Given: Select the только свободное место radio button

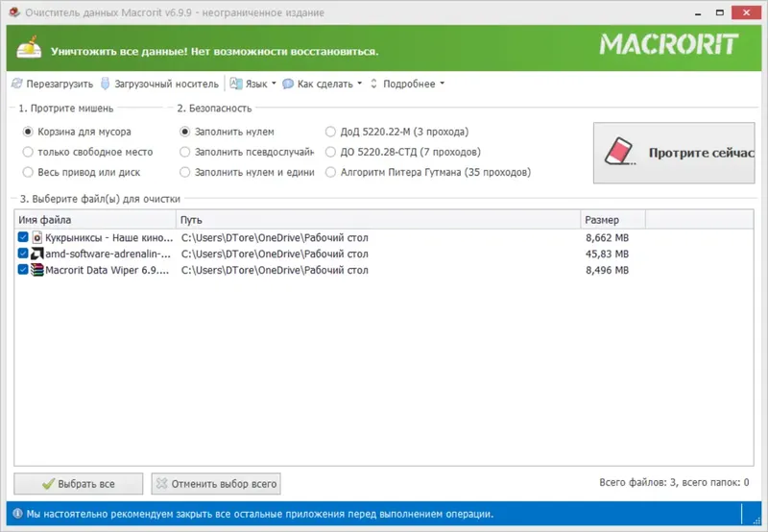Looking at the screenshot, I should tap(28, 152).
